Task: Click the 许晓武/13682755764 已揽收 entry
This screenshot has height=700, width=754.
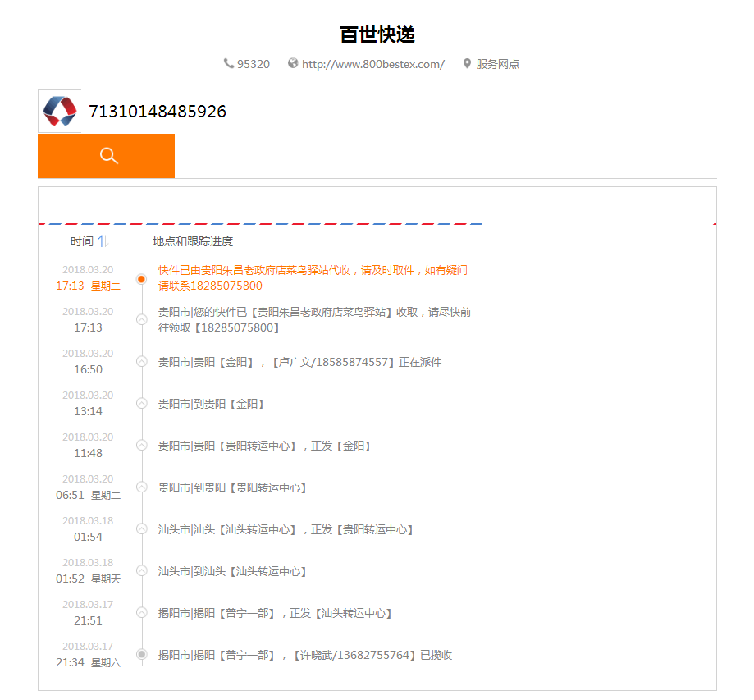Action: (305, 655)
